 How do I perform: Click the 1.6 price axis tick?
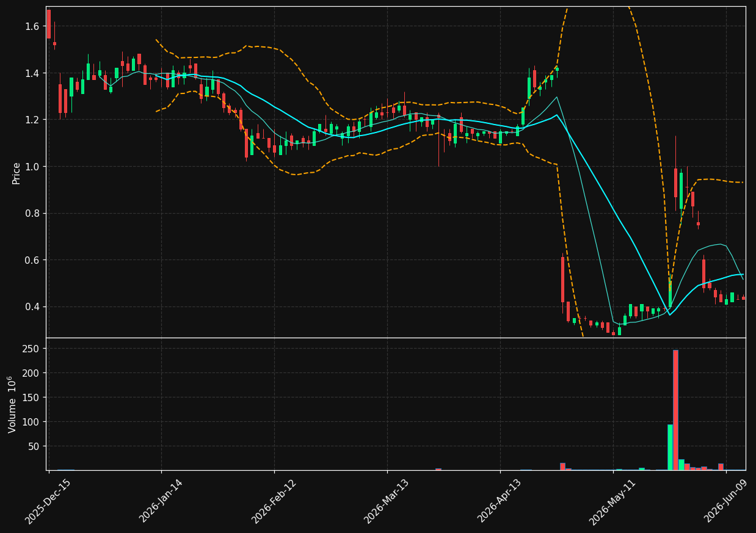coord(33,26)
